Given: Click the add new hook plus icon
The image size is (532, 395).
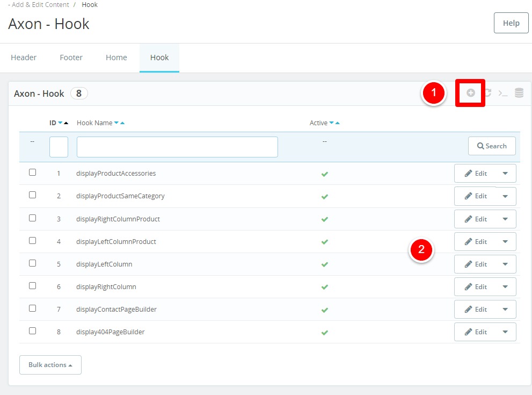Looking at the screenshot, I should 470,93.
